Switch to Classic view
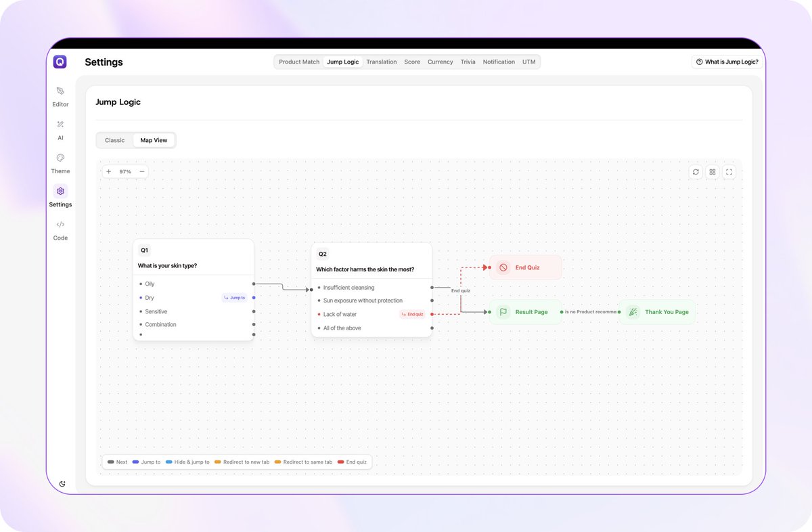812x532 pixels. tap(115, 140)
